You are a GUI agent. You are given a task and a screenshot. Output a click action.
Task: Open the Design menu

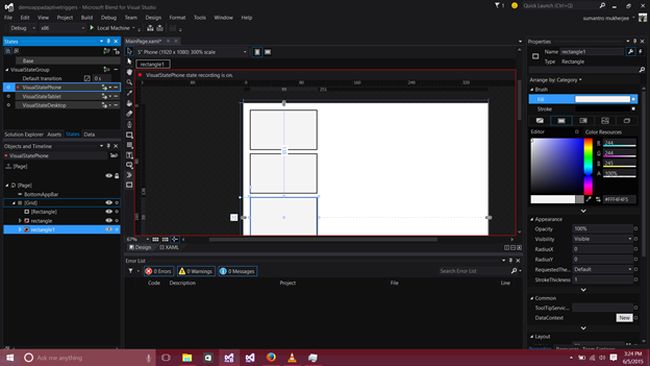click(153, 17)
